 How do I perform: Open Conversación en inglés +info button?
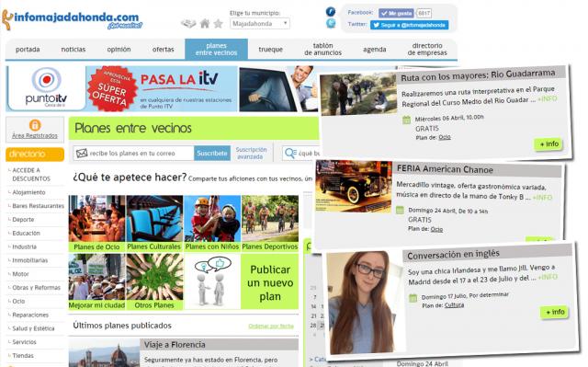(555, 312)
